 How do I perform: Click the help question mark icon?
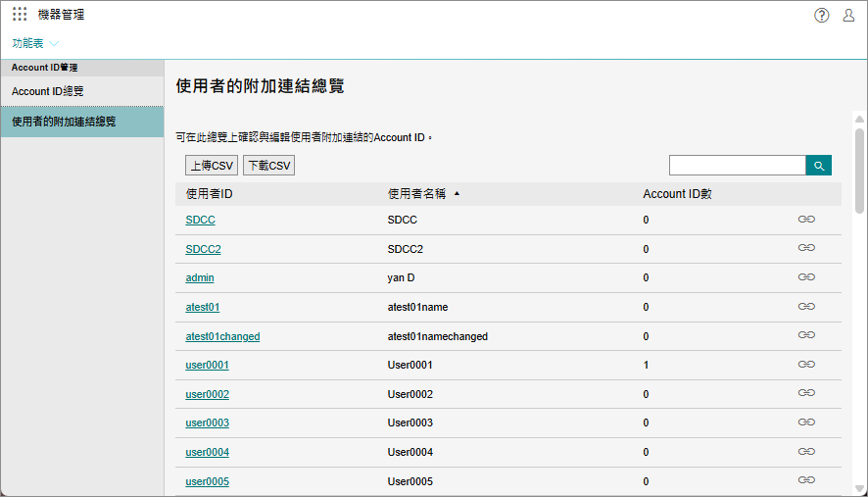pos(821,15)
